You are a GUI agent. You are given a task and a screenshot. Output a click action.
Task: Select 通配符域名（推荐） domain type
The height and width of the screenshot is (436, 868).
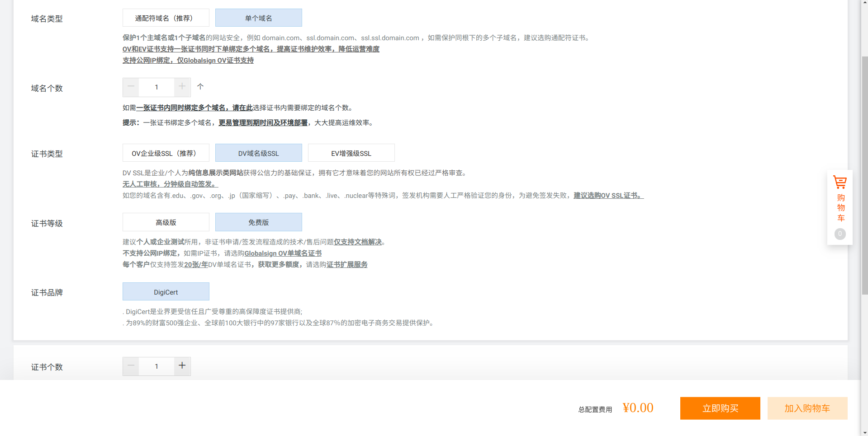click(166, 17)
